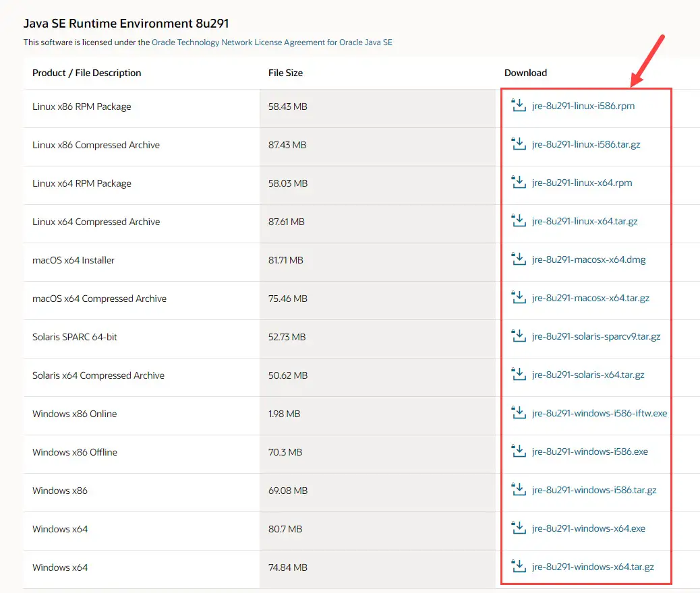Click download icon for Windows x86 Online
This screenshot has width=700, height=593.
coord(518,412)
